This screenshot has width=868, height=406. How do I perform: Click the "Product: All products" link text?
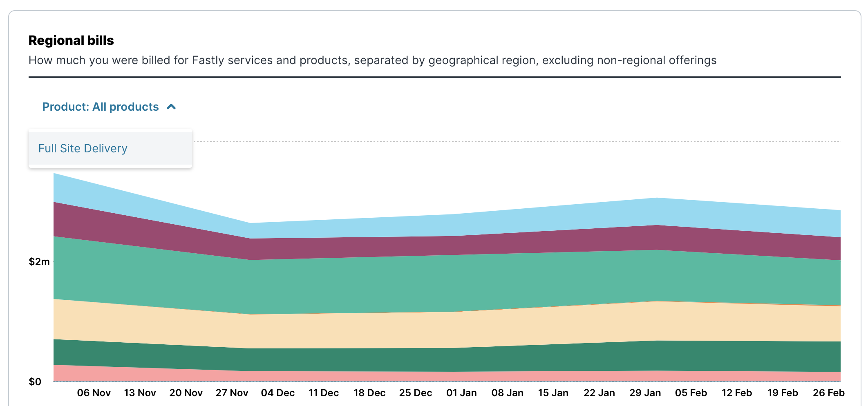(x=100, y=107)
